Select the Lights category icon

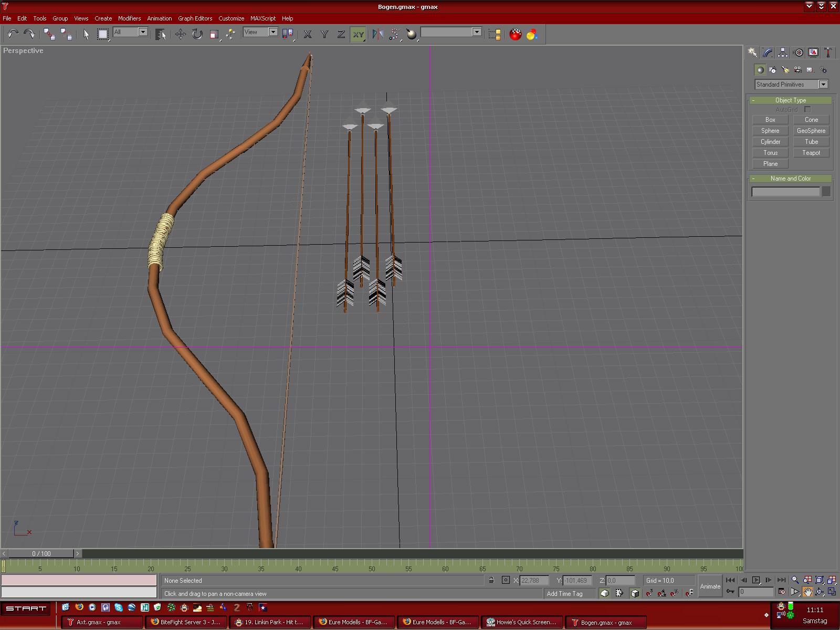(x=785, y=70)
